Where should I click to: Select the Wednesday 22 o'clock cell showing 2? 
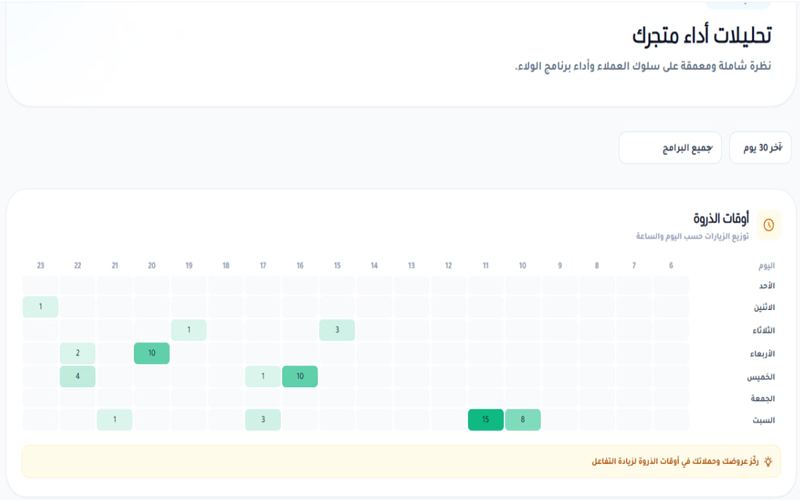tap(78, 353)
